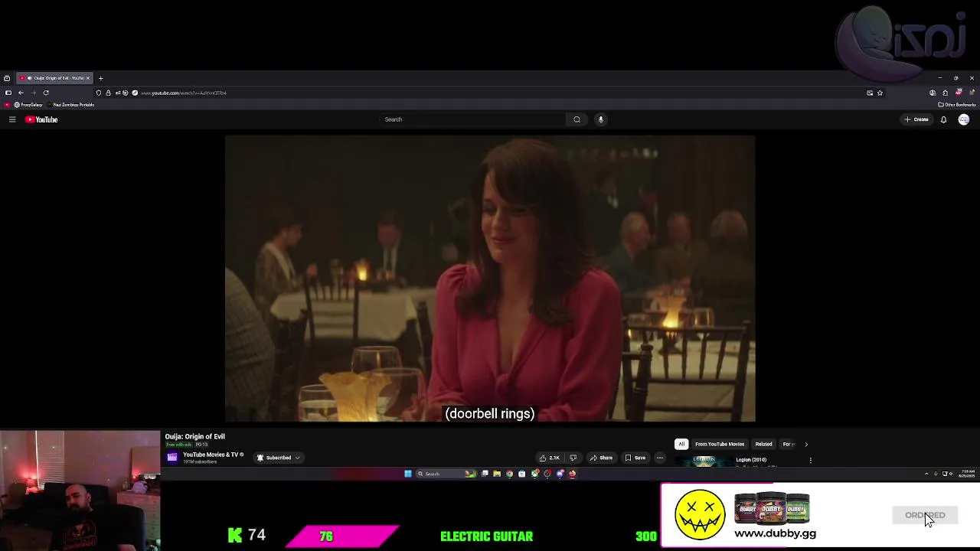The height and width of the screenshot is (551, 980).
Task: Select the All filter chip
Action: click(x=681, y=444)
